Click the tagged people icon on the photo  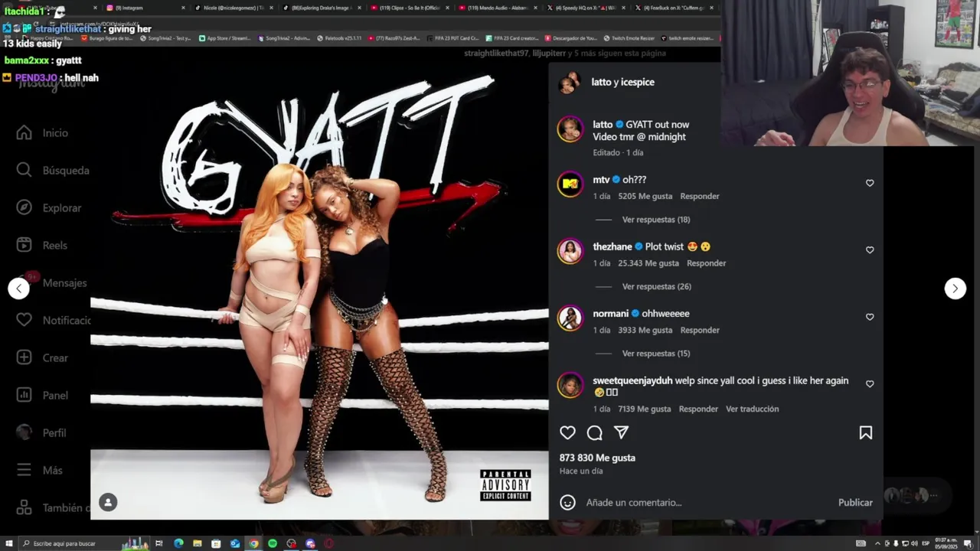click(108, 502)
